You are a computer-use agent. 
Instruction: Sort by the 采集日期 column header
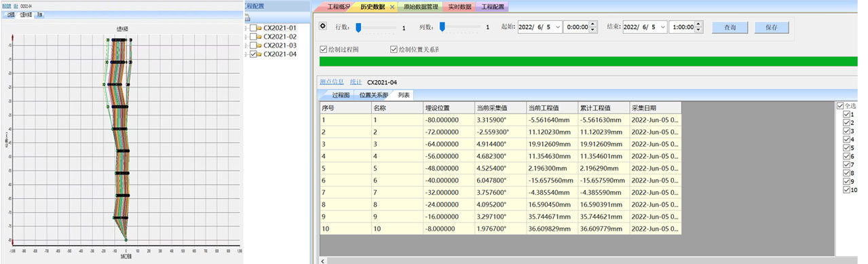click(x=655, y=108)
